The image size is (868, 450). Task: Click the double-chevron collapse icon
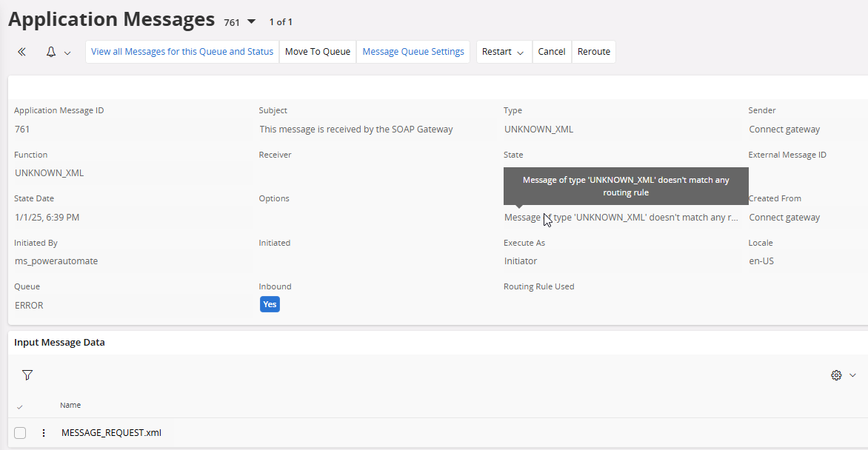click(21, 52)
